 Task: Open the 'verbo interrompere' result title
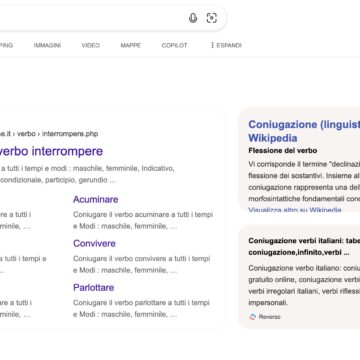pyautogui.click(x=51, y=151)
